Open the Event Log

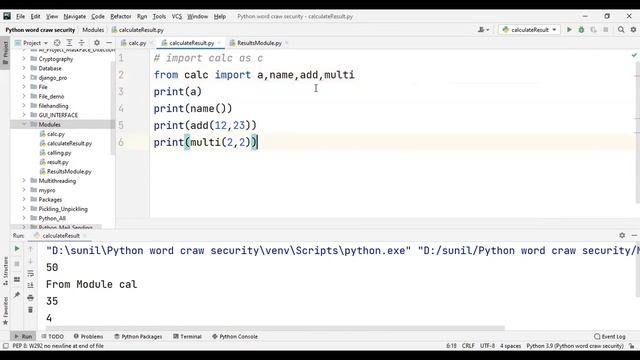click(610, 337)
